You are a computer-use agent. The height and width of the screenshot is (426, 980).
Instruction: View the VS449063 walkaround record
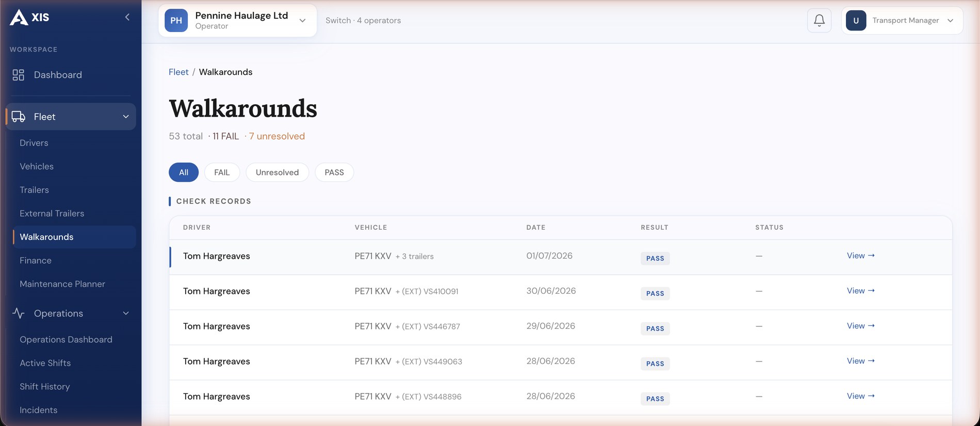pyautogui.click(x=860, y=361)
